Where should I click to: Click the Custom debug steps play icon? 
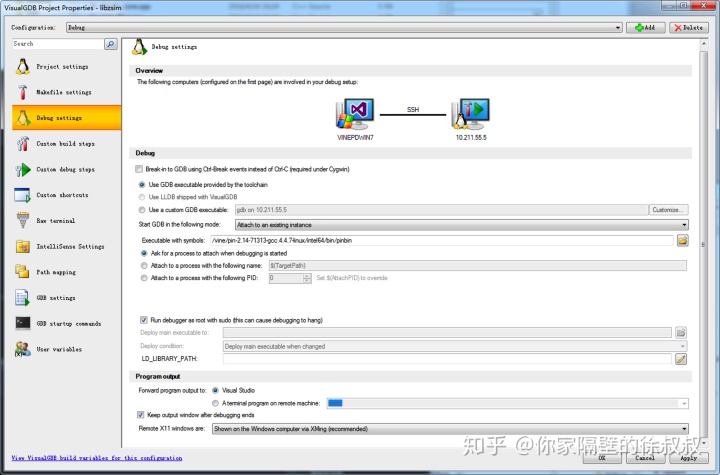coord(22,170)
